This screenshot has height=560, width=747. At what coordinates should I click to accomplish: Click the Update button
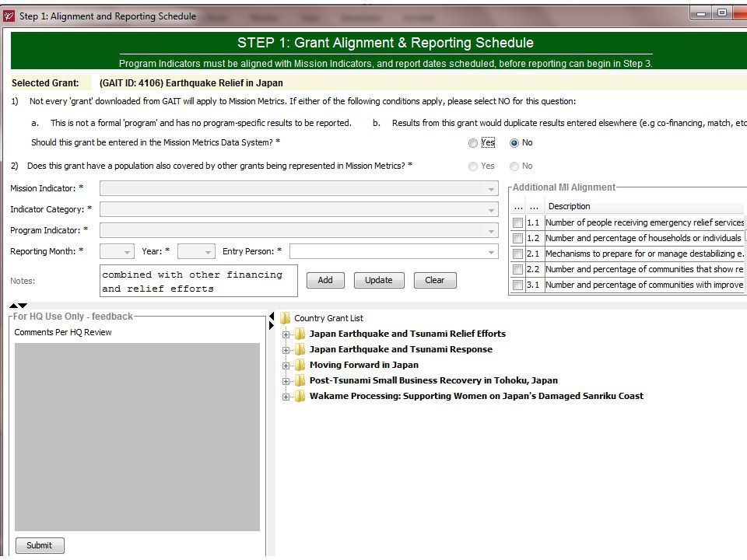[x=379, y=281]
